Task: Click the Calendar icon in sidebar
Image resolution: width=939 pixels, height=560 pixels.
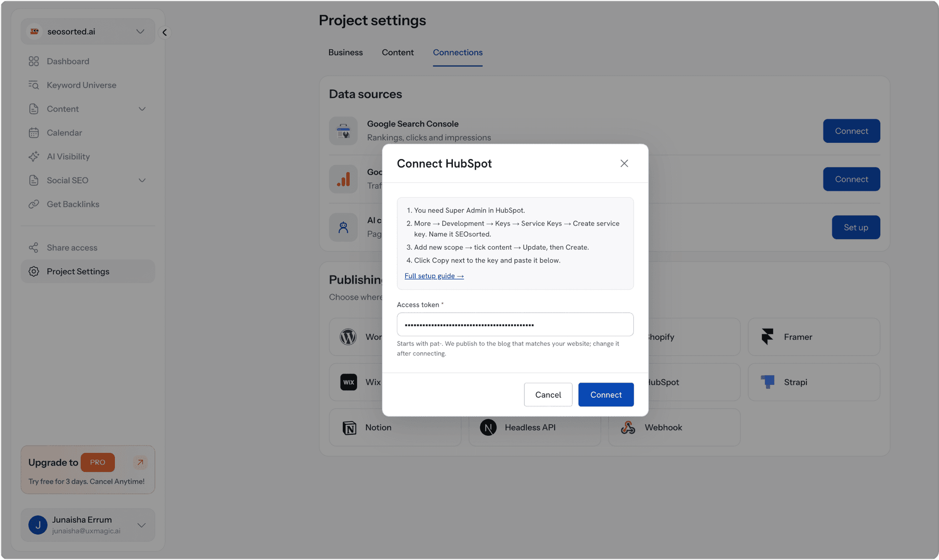Action: tap(34, 133)
